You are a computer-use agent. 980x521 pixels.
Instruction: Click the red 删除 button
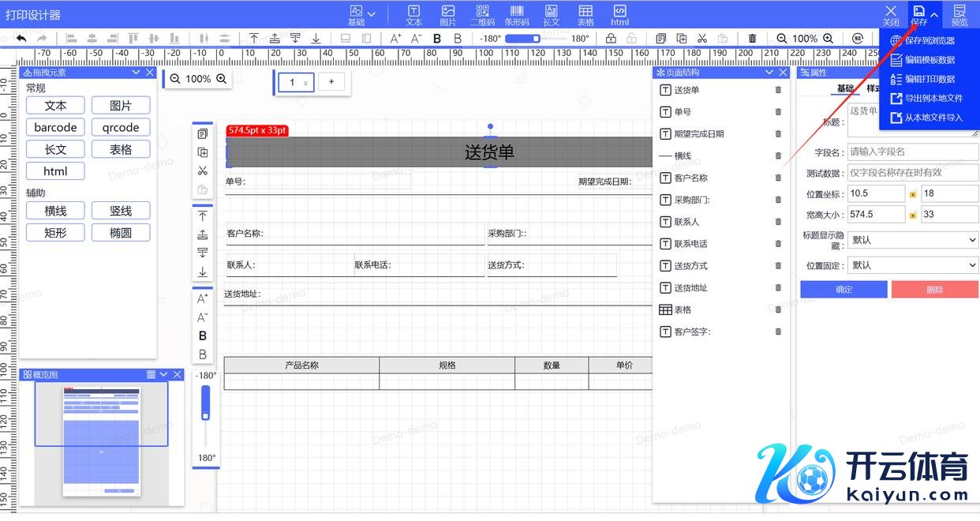click(935, 290)
